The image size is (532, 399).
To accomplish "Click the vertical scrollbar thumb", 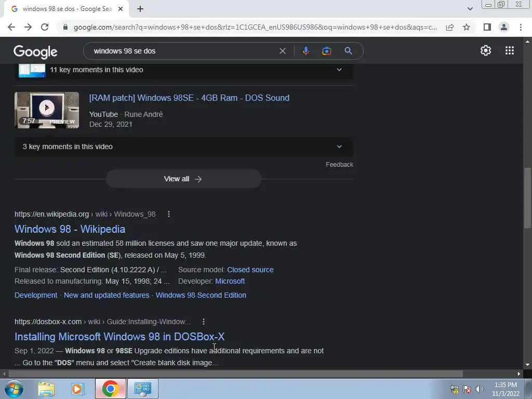I will (x=527, y=198).
